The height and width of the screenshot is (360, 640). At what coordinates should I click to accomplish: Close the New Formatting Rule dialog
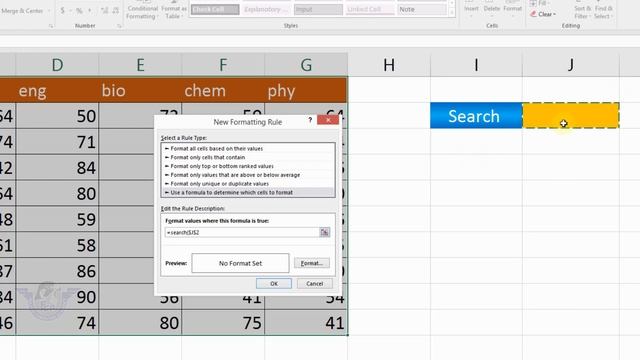[328, 120]
